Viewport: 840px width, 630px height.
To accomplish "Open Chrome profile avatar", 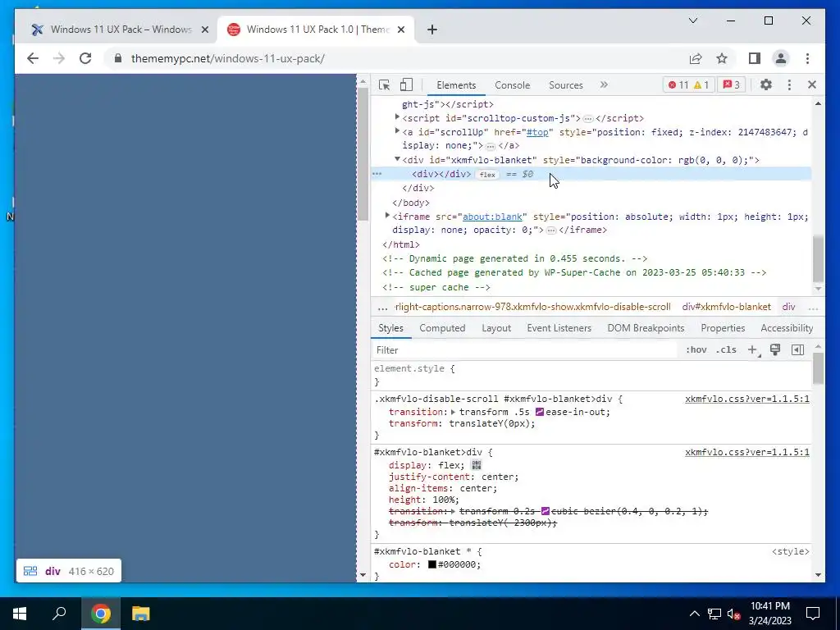I will pos(781,58).
